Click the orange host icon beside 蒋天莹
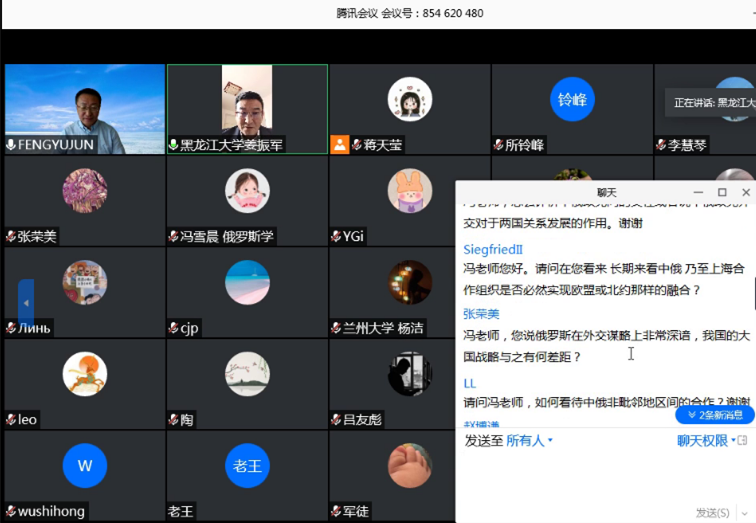756x523 pixels. point(339,145)
